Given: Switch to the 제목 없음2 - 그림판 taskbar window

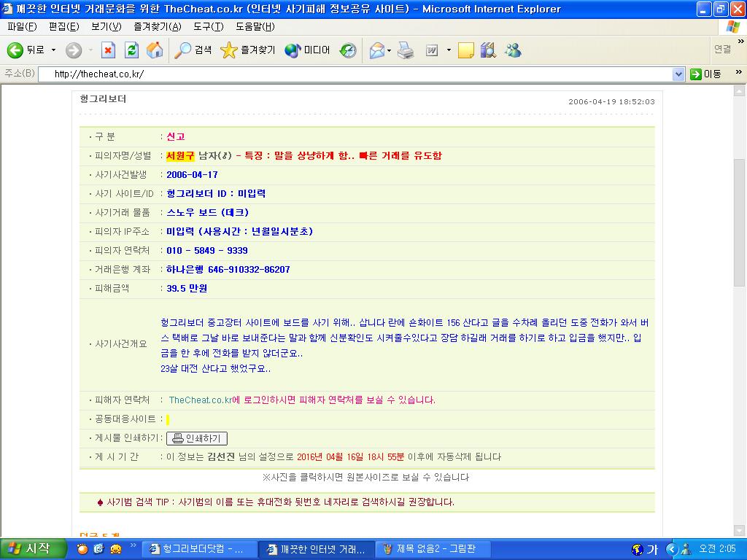Looking at the screenshot, I should point(433,549).
